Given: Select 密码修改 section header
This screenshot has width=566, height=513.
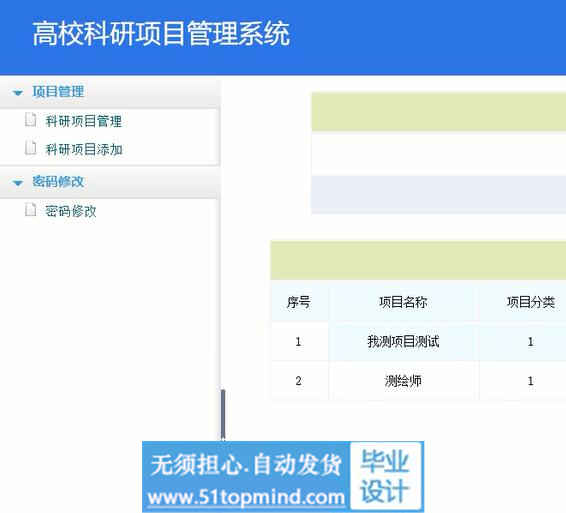Looking at the screenshot, I should point(58,181).
